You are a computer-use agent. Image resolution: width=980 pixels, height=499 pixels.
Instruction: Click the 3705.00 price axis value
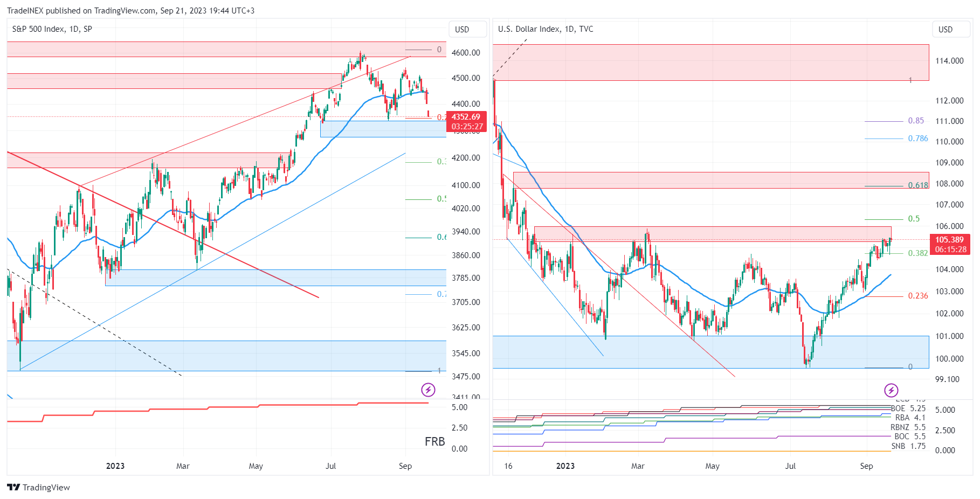point(466,302)
